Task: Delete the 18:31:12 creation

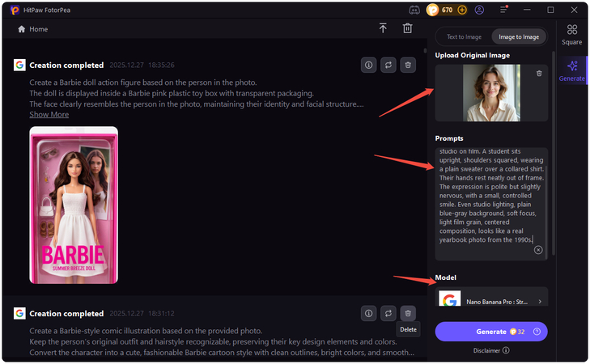Action: (408, 313)
